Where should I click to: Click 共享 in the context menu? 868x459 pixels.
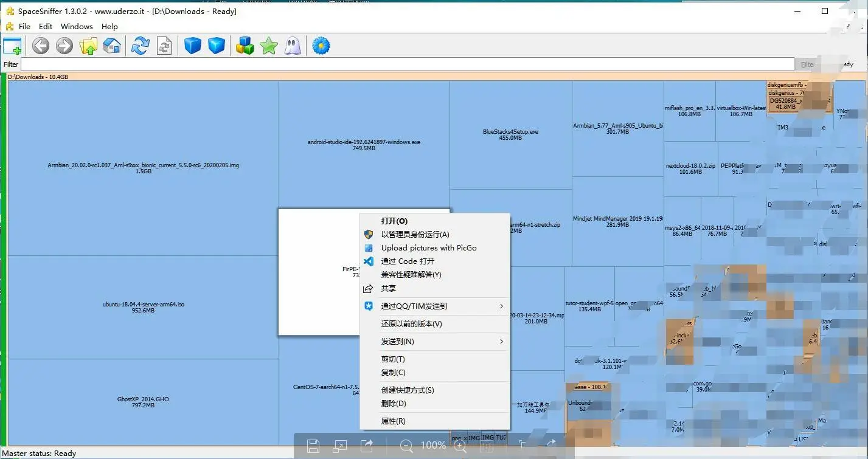click(x=435, y=289)
